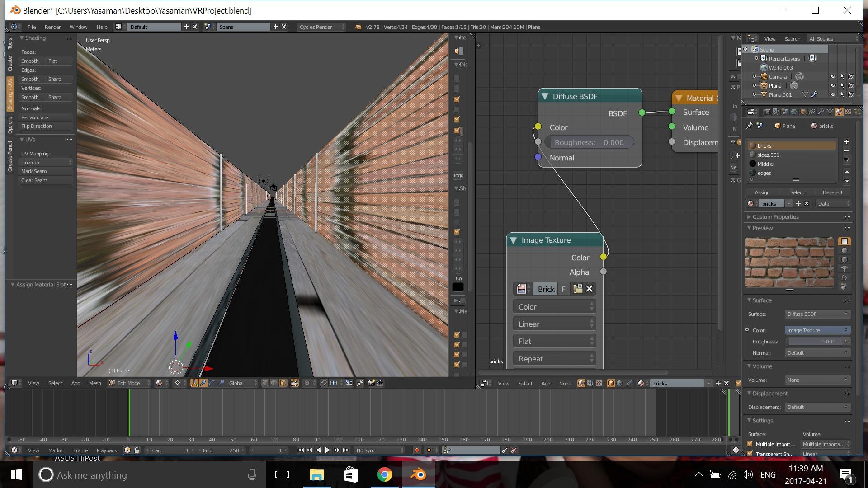Screen dimensions: 868x488
Task: Open the Texture checker properties tab
Action: tap(848, 112)
